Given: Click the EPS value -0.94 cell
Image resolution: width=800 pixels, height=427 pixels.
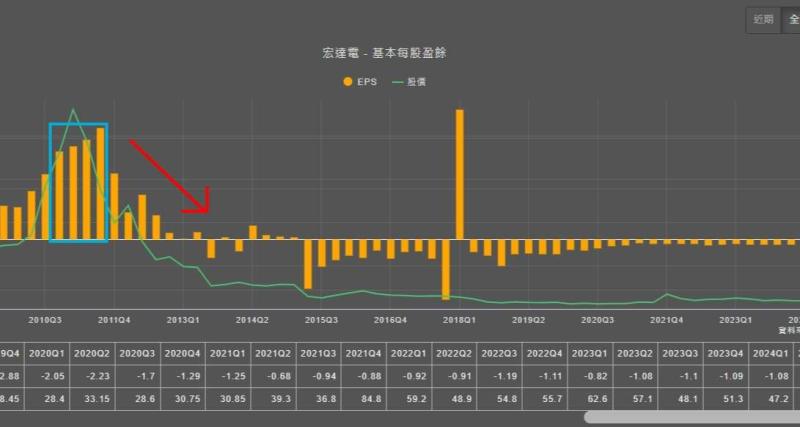Looking at the screenshot, I should click(318, 376).
